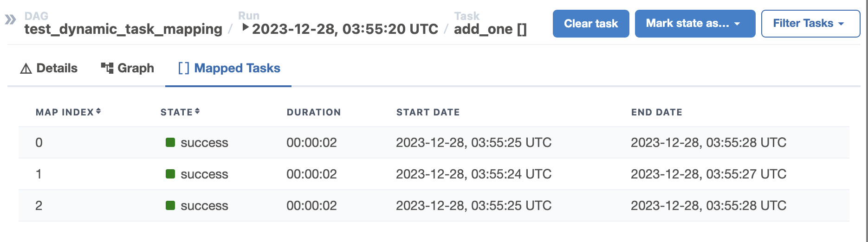868x242 pixels.
Task: Open the Mark state as… dropdown
Action: point(695,24)
